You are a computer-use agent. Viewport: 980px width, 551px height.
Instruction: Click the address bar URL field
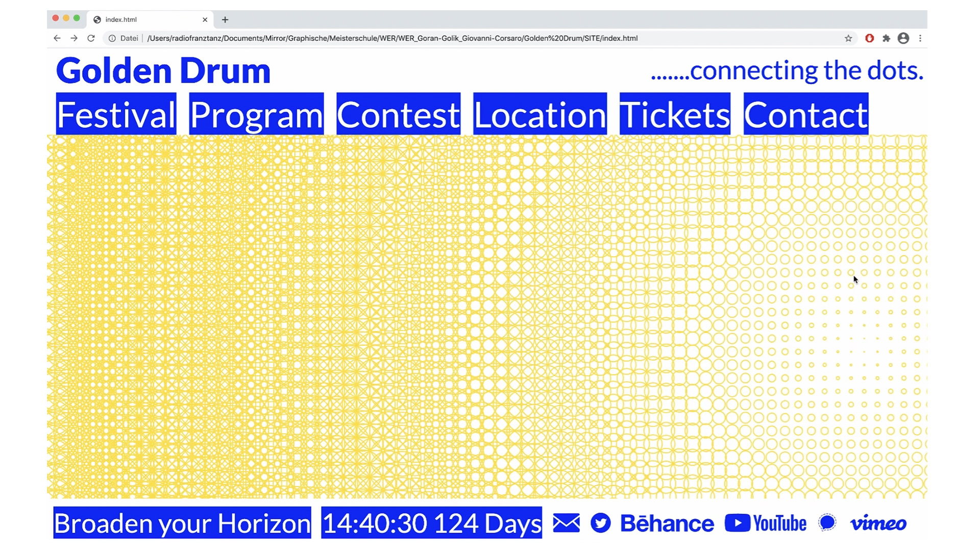click(x=392, y=38)
